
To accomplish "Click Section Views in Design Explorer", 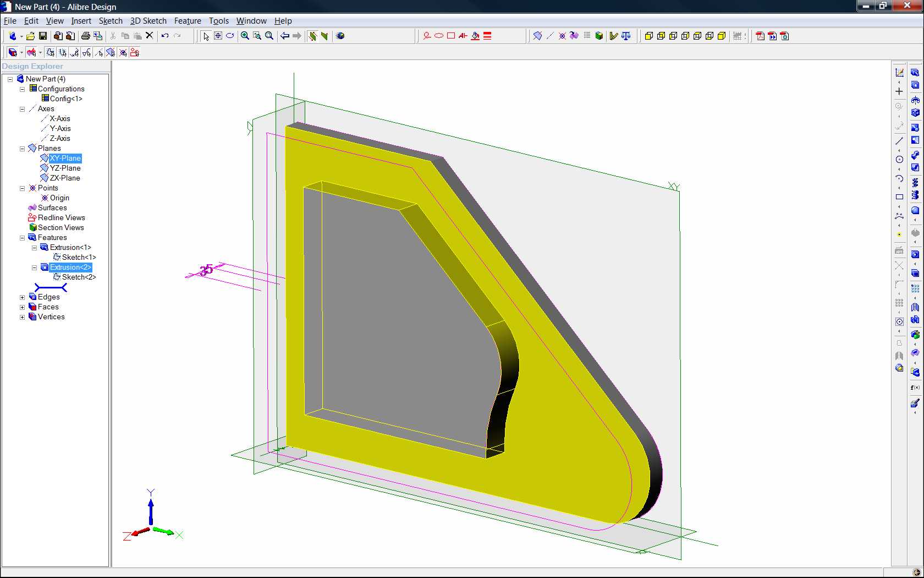I will (61, 227).
